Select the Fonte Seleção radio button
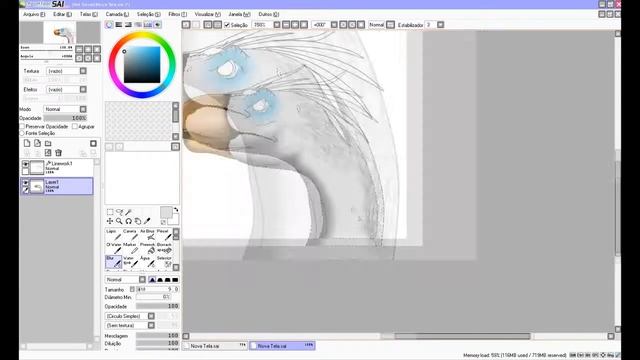This screenshot has height=360, width=640. [22, 133]
